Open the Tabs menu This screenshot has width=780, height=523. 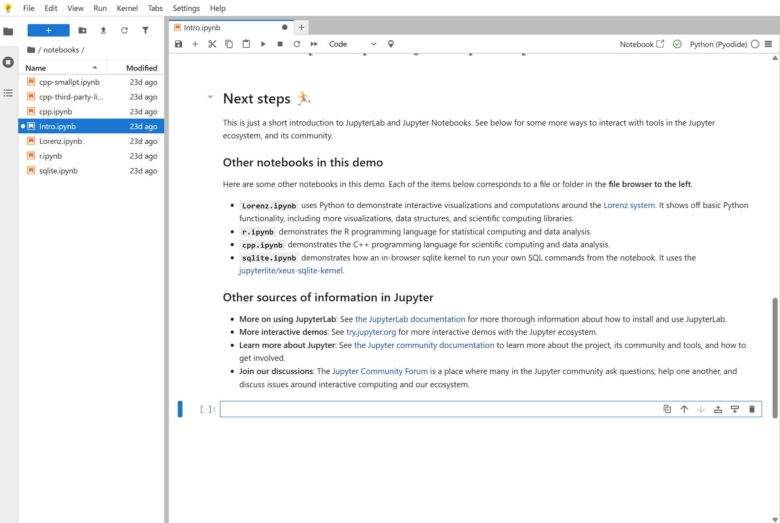(x=155, y=8)
